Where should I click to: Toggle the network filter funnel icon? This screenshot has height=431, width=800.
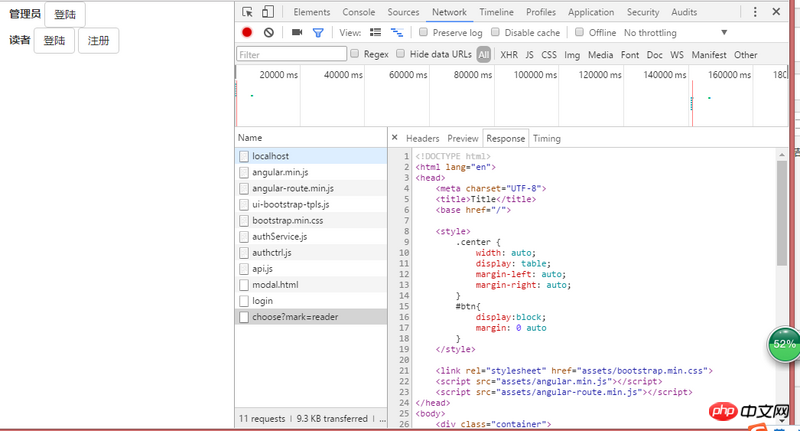click(318, 33)
